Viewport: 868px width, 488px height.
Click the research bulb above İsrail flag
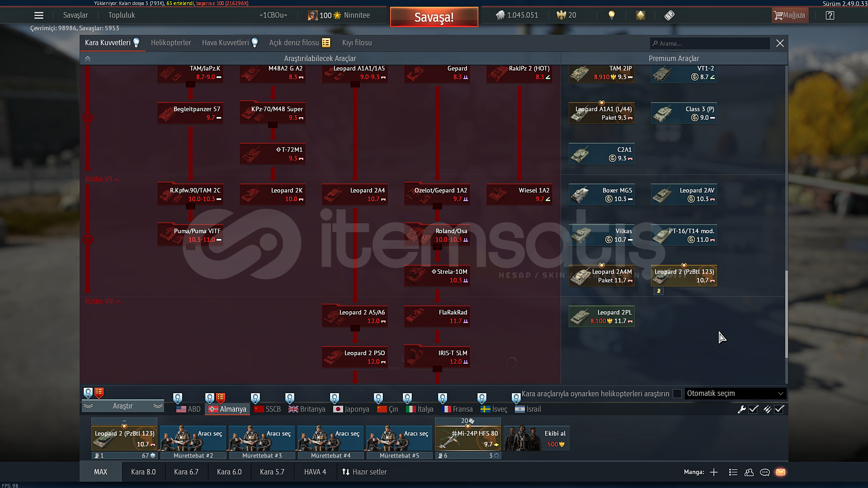click(x=516, y=398)
